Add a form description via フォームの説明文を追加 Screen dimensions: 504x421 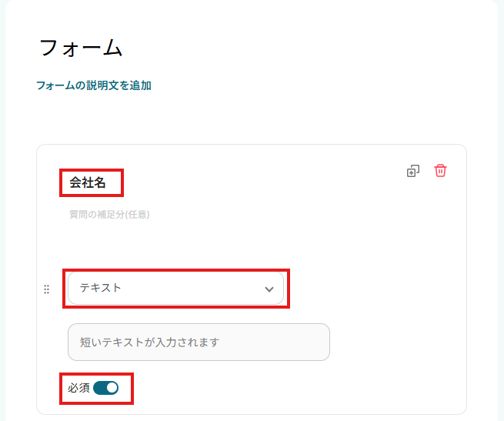pyautogui.click(x=94, y=85)
